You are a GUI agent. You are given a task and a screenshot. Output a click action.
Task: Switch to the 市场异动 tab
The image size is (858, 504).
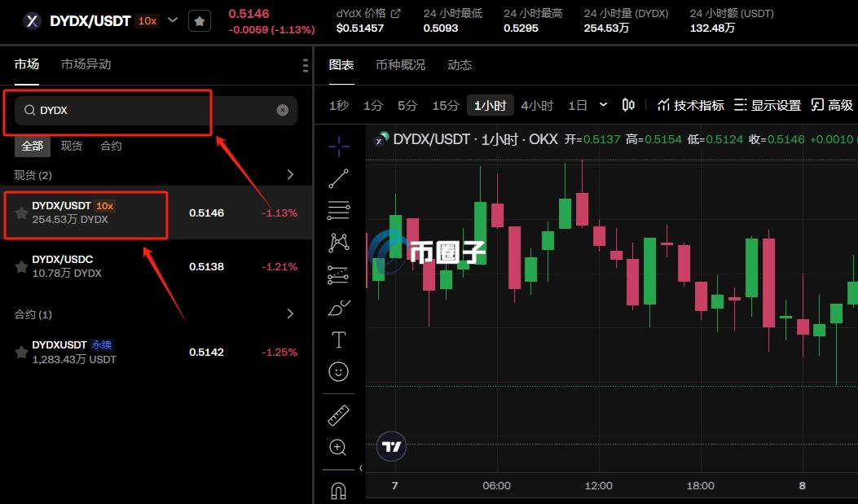click(x=86, y=64)
